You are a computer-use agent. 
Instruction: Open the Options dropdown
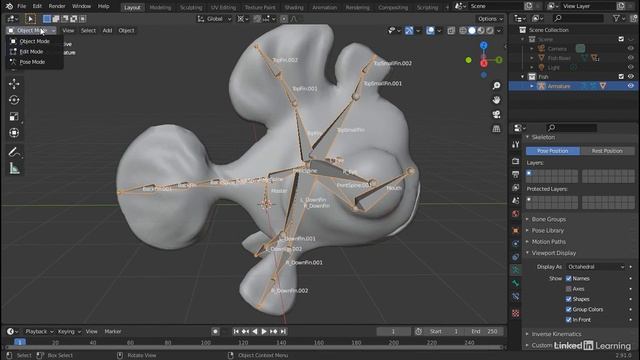490,19
